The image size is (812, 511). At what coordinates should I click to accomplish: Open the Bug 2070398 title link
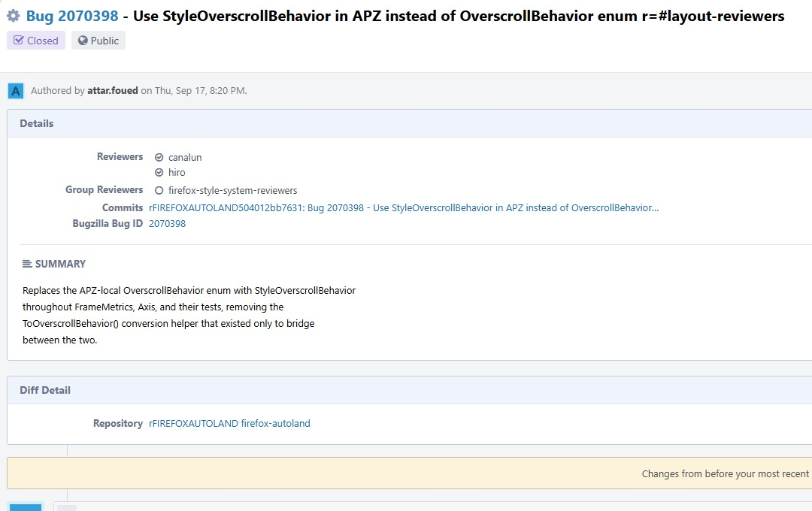pos(72,16)
